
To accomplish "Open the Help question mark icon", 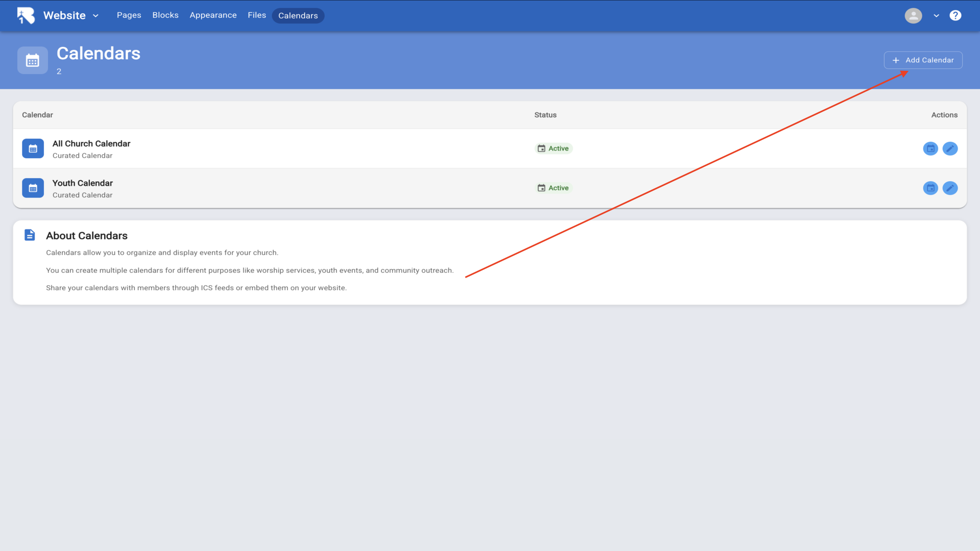I will 955,15.
